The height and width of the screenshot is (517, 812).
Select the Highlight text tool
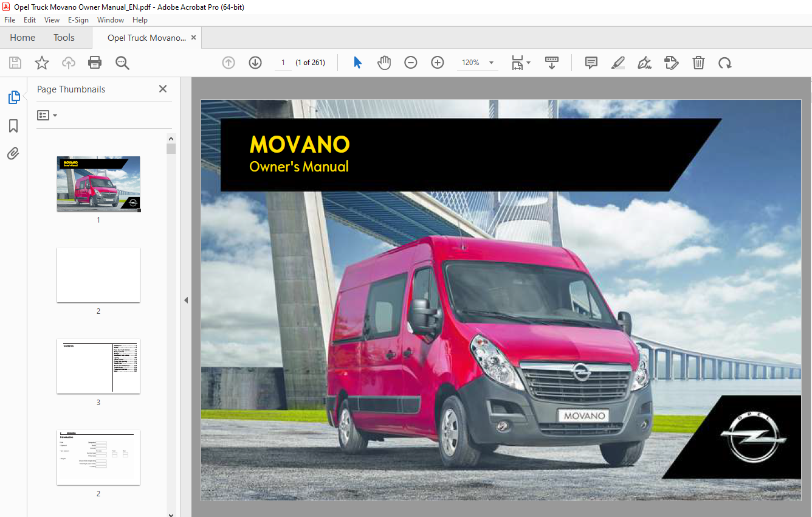[618, 63]
